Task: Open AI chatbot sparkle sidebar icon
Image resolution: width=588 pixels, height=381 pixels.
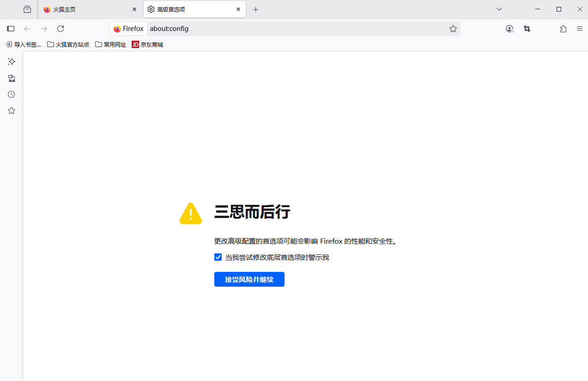Action: 12,61
